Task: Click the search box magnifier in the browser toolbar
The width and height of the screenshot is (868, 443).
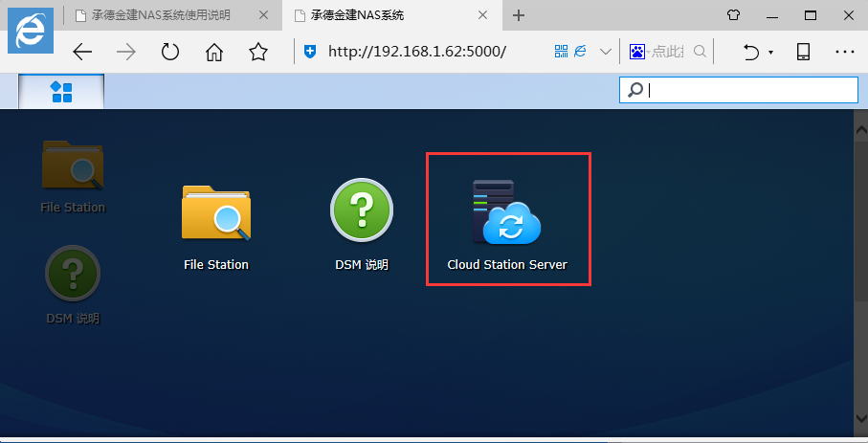Action: (700, 52)
